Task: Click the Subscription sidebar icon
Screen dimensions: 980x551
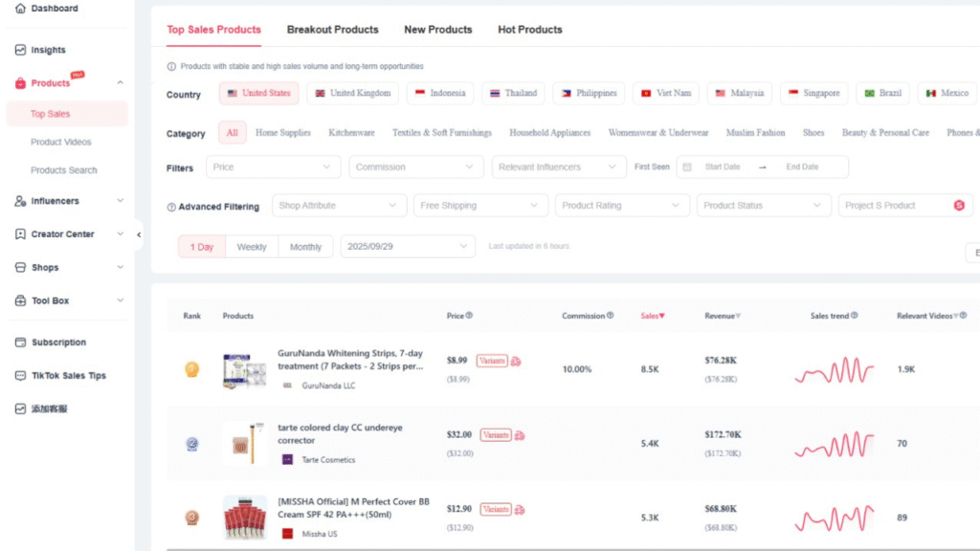Action: (21, 342)
